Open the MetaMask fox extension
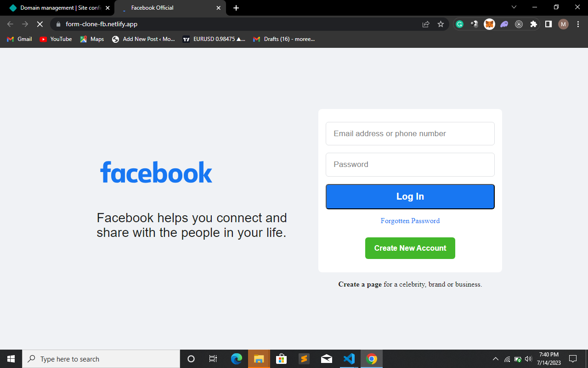The width and height of the screenshot is (588, 368). click(x=490, y=24)
